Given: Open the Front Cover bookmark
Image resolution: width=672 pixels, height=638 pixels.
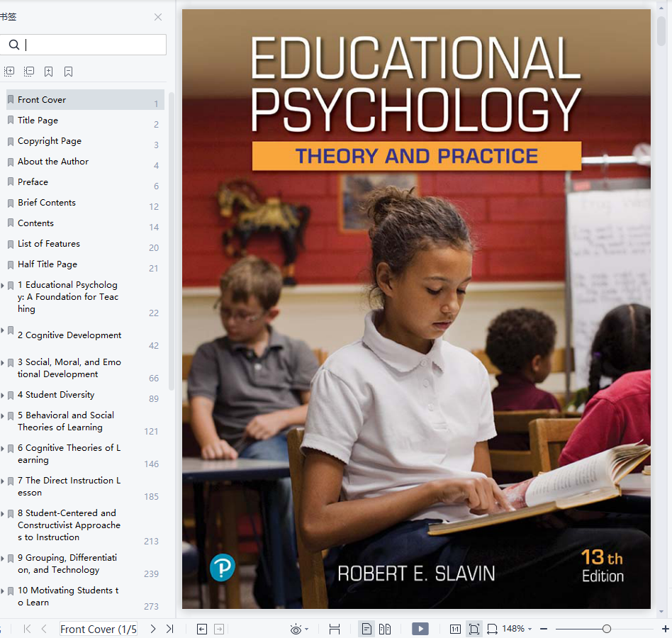Looking at the screenshot, I should tap(85, 99).
